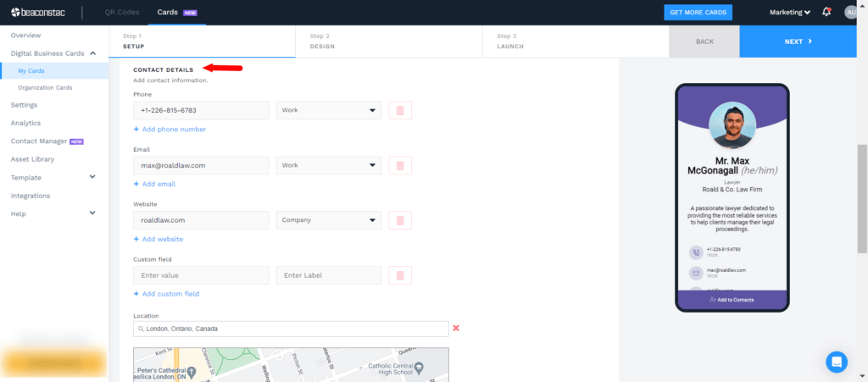
Task: Click the phone number input field
Action: 201,110
